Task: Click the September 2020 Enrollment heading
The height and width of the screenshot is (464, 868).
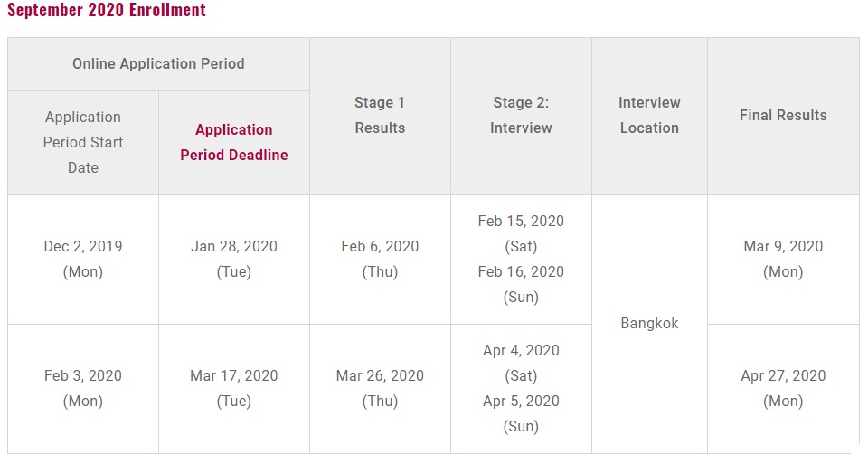Action: click(107, 11)
